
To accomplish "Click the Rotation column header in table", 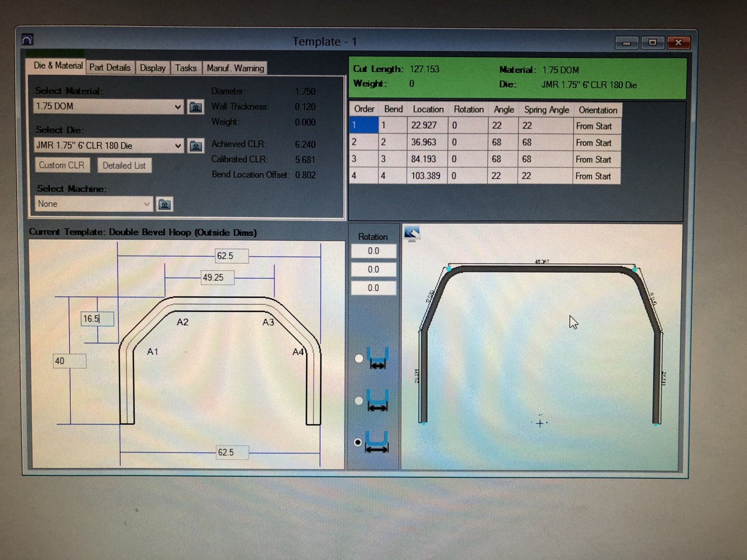I will pyautogui.click(x=468, y=110).
